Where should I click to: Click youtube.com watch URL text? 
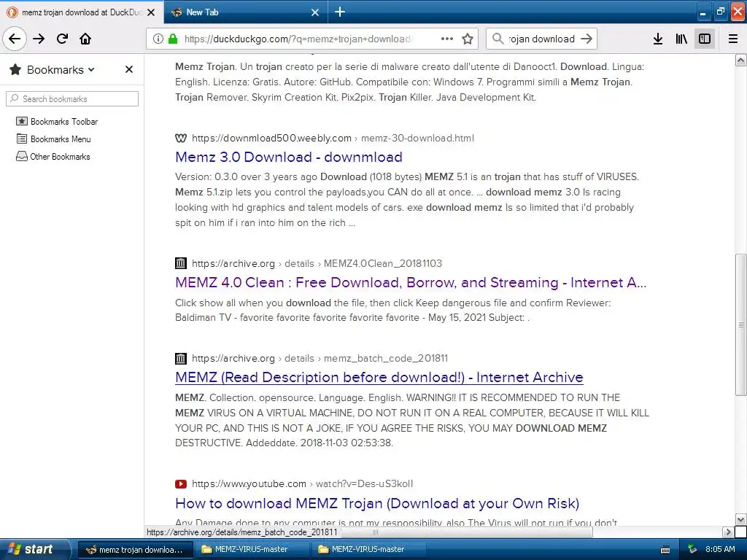(x=302, y=484)
